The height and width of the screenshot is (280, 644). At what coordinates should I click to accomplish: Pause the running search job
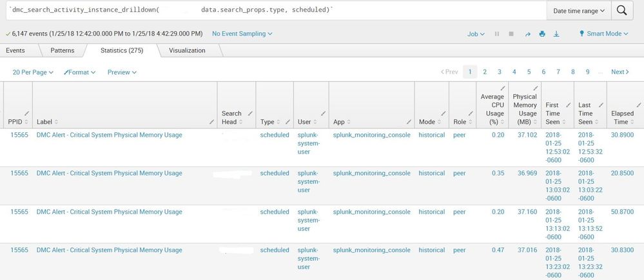(x=496, y=34)
